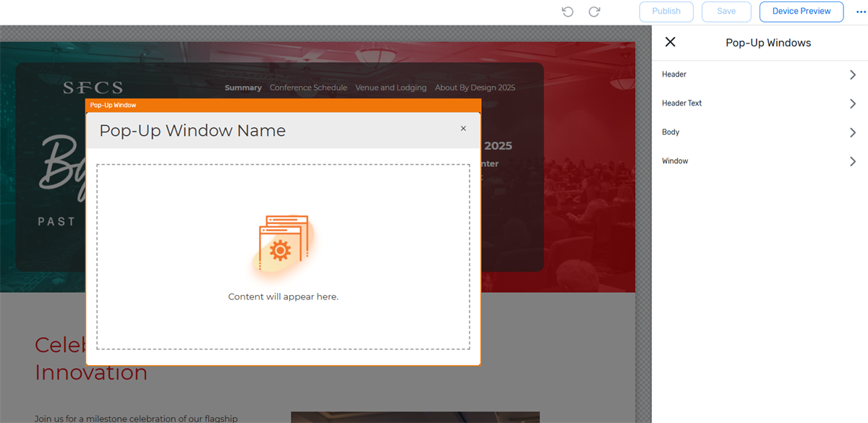Open the Conference Schedule nav link
Screen dimensions: 868x423
(x=308, y=87)
